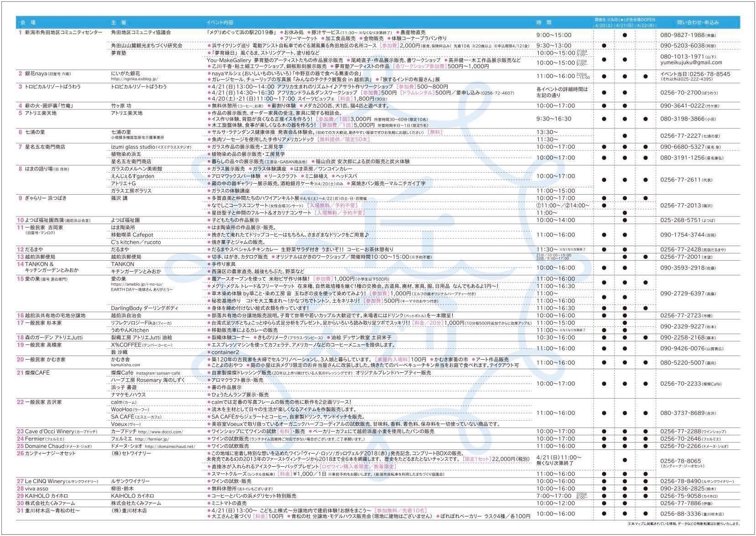Click phone number '0256-77-2428'

pyautogui.click(x=681, y=249)
